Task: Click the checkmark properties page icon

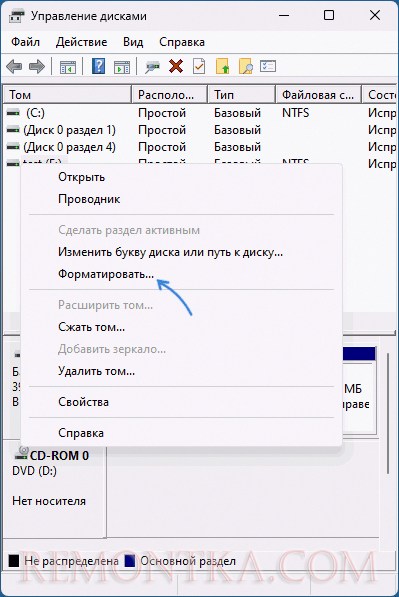Action: pyautogui.click(x=199, y=67)
